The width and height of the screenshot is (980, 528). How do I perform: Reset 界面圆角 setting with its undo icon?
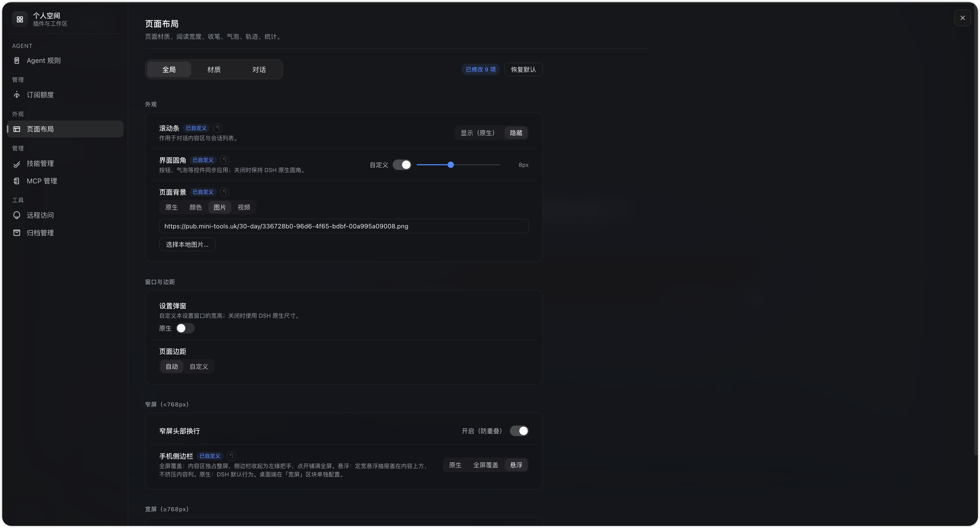[x=225, y=160]
